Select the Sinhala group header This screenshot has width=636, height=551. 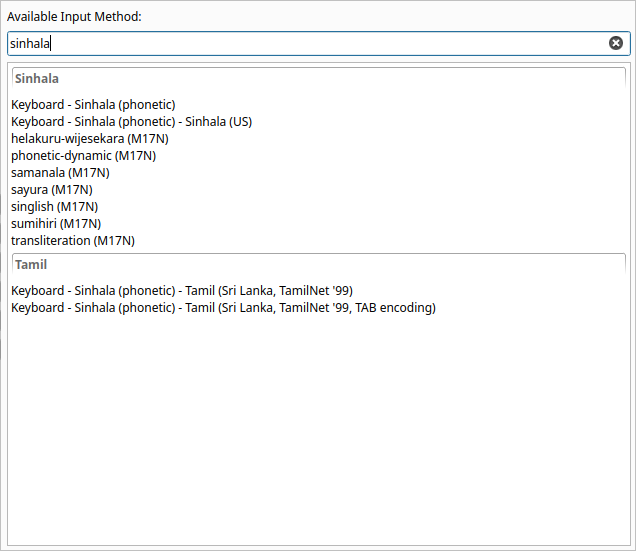pyautogui.click(x=319, y=78)
